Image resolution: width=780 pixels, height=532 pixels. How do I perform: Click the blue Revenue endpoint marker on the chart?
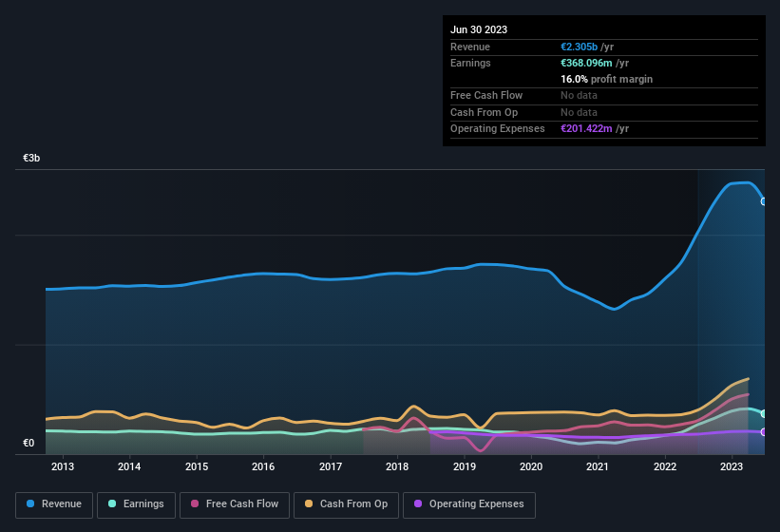tap(763, 201)
